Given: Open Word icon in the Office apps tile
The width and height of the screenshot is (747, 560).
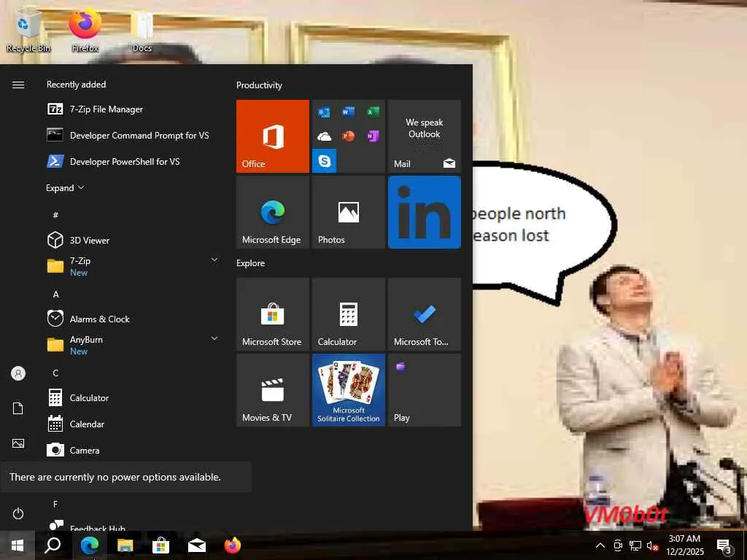Looking at the screenshot, I should pyautogui.click(x=348, y=112).
